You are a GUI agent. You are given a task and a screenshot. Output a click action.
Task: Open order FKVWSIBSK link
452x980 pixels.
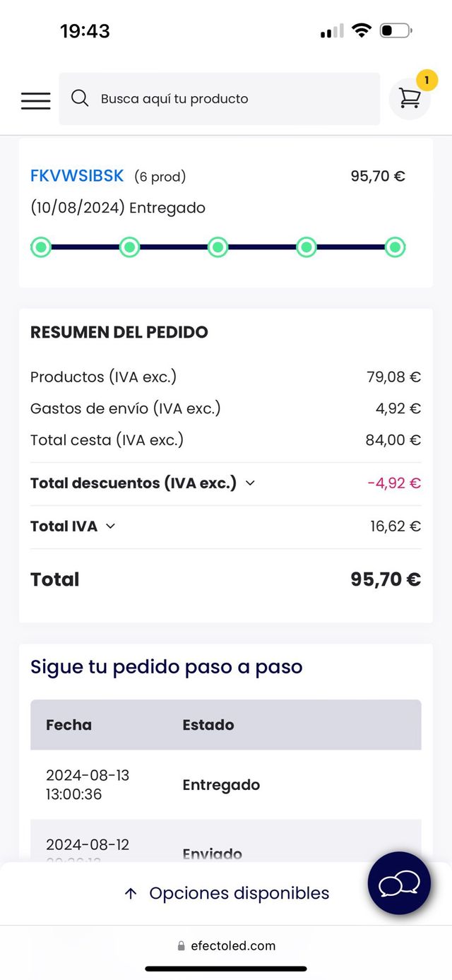pos(77,176)
